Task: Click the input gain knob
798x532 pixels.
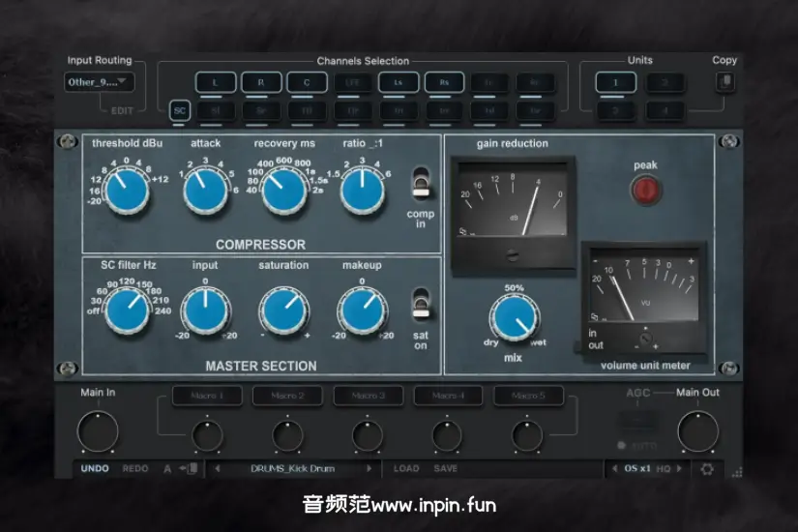Action: pyautogui.click(x=206, y=310)
